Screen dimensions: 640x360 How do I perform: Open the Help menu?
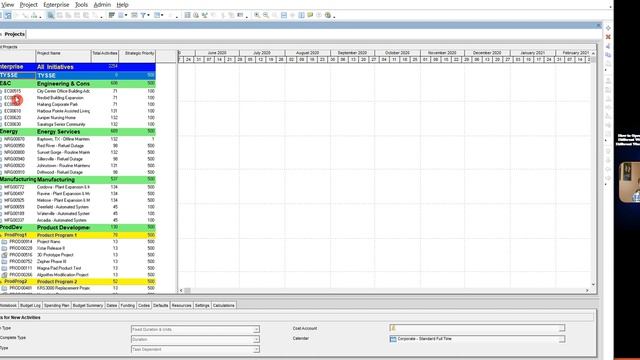(x=122, y=5)
